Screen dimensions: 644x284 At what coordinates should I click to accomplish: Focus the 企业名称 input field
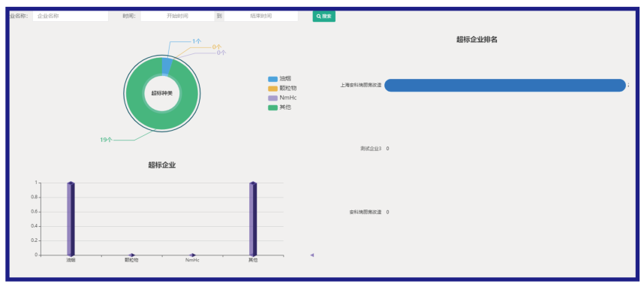tap(71, 16)
